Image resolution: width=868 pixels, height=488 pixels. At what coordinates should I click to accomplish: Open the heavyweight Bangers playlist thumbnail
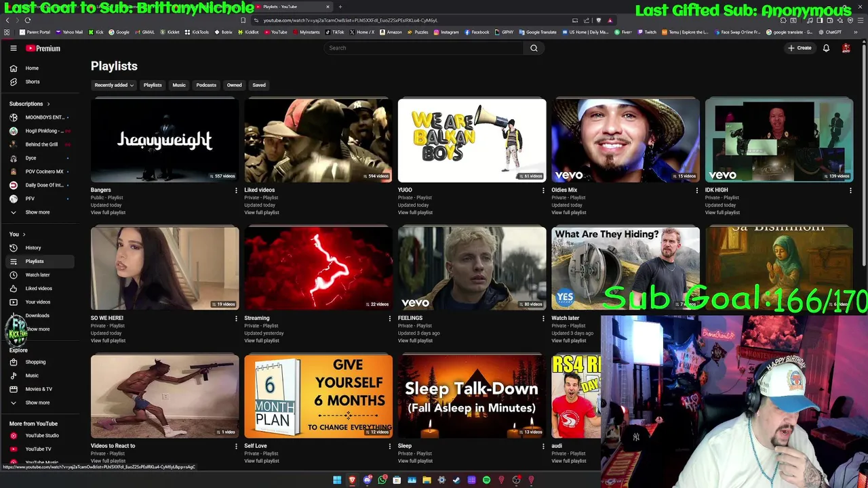[x=165, y=140]
